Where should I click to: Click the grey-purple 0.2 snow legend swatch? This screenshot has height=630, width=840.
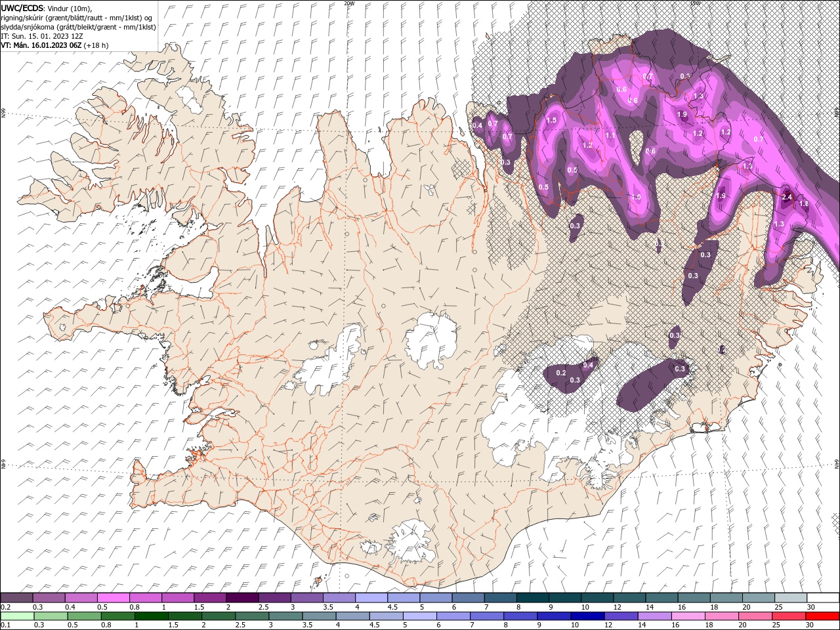[16, 598]
